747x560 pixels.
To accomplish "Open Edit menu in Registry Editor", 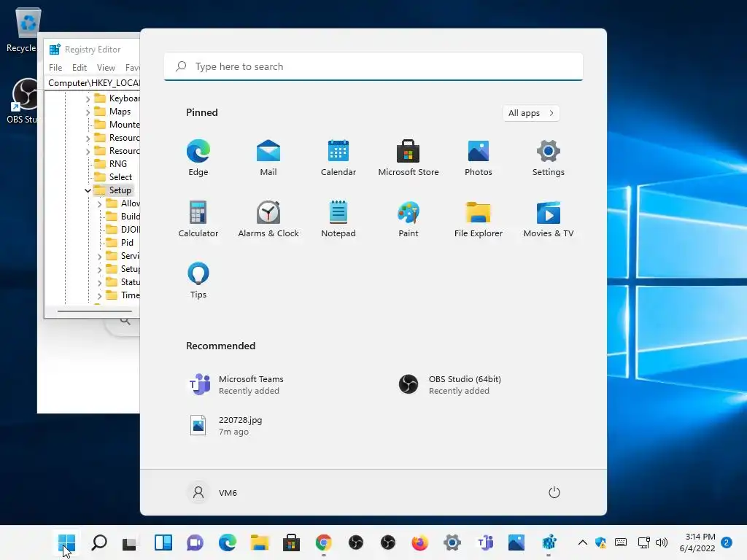I will pos(79,68).
